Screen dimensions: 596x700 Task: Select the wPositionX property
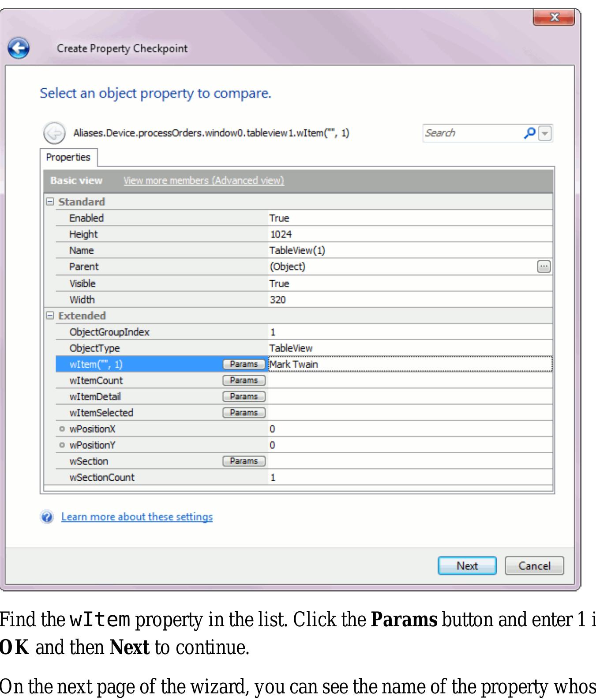point(304,429)
